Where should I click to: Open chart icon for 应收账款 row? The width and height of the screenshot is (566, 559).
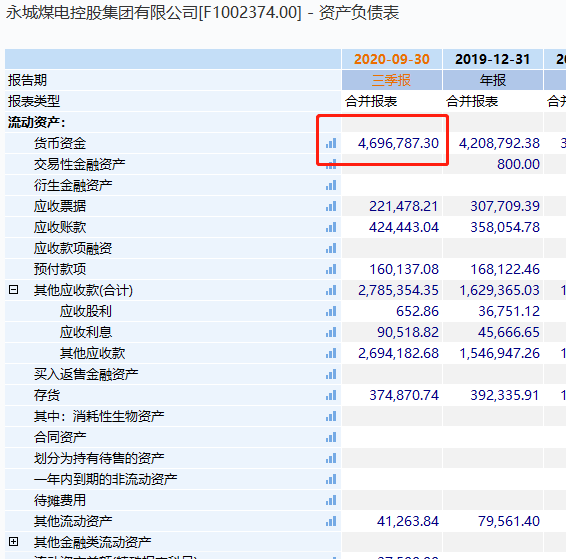tap(331, 227)
